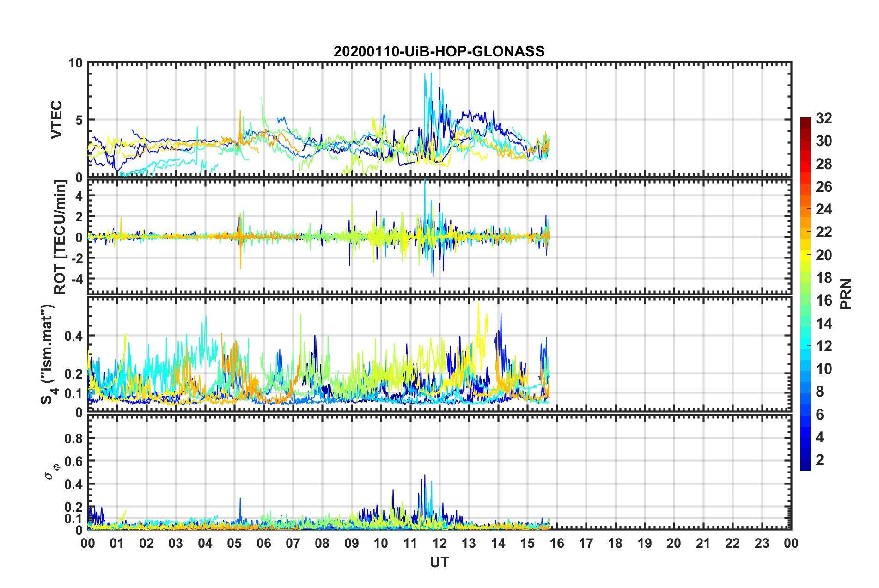Click the x-axis tick label 22
The width and height of the screenshot is (879, 588).
732,543
